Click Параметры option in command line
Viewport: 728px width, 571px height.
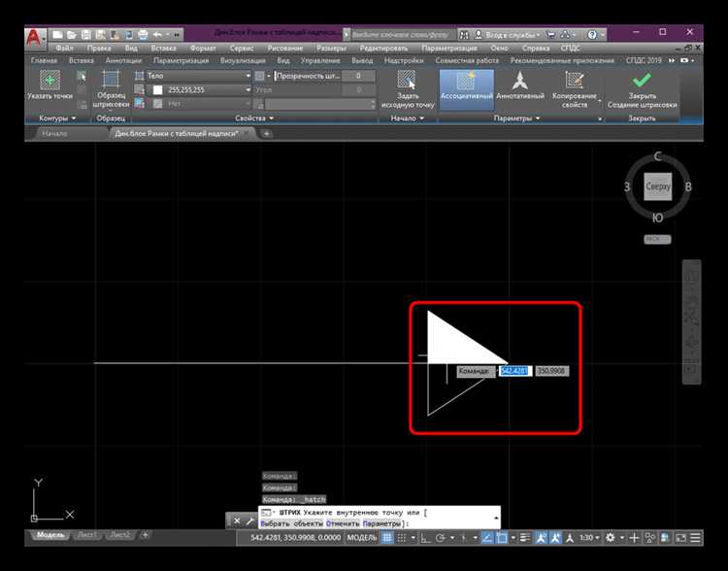pos(381,523)
